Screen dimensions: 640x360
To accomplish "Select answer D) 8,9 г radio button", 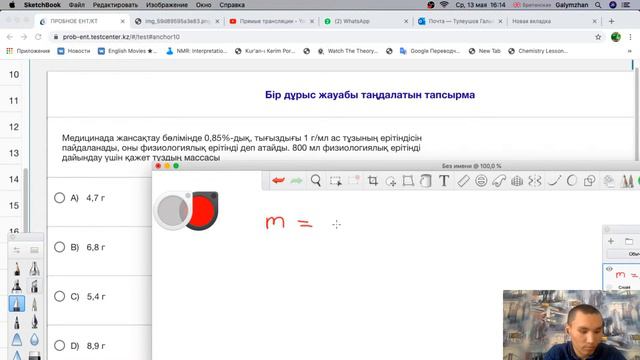I will (x=60, y=346).
